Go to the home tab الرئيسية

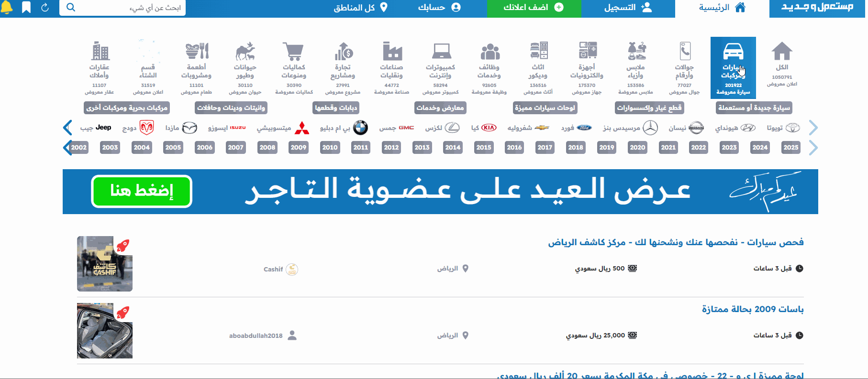pos(722,8)
